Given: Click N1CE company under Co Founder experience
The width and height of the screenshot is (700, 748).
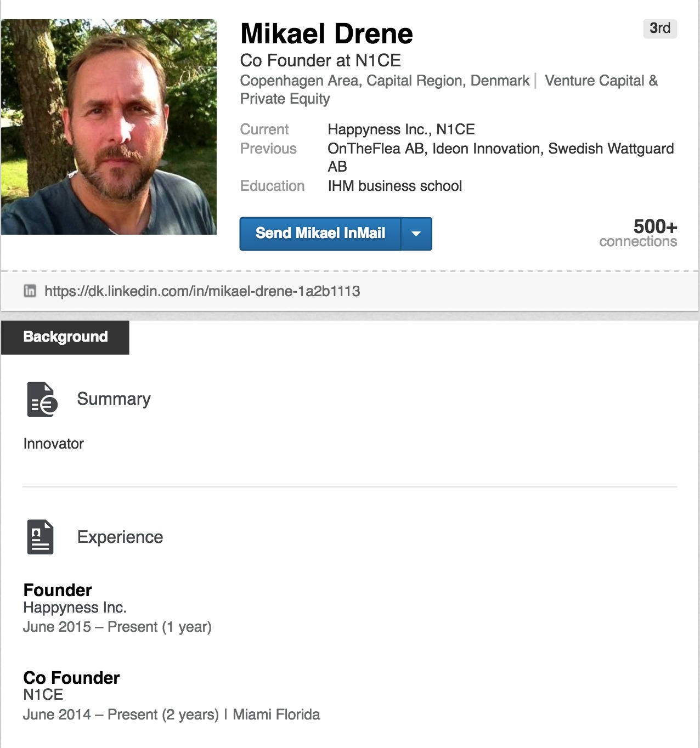Looking at the screenshot, I should [x=43, y=695].
